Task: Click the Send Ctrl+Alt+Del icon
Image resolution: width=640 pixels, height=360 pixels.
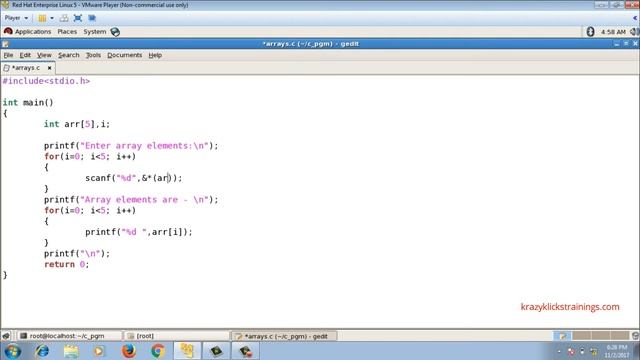Action: (x=64, y=18)
